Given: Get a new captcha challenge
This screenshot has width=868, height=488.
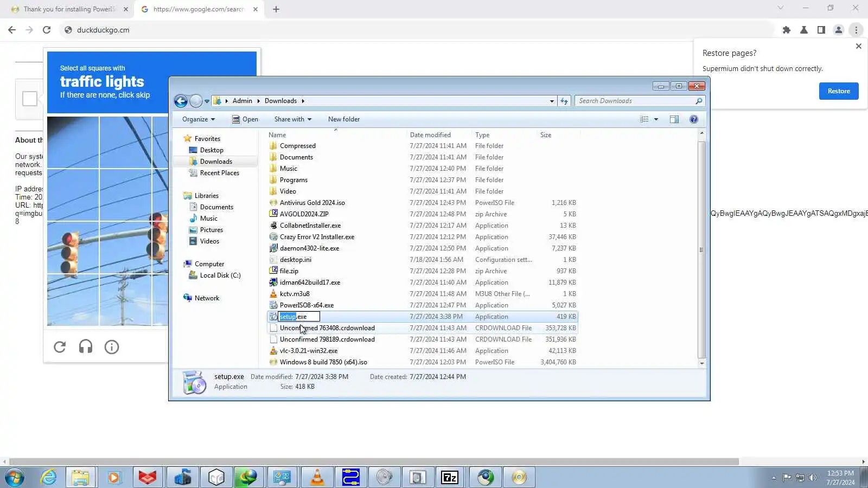Looking at the screenshot, I should pos(60,347).
